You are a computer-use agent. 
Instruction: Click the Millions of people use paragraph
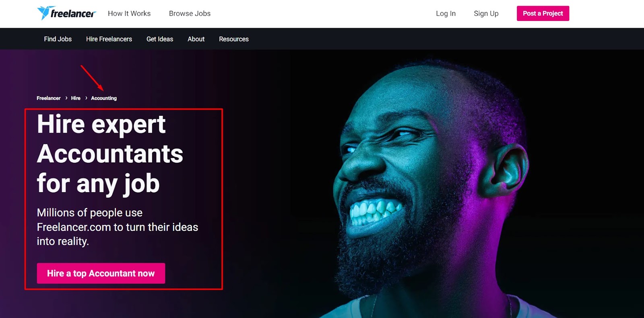[x=118, y=227]
